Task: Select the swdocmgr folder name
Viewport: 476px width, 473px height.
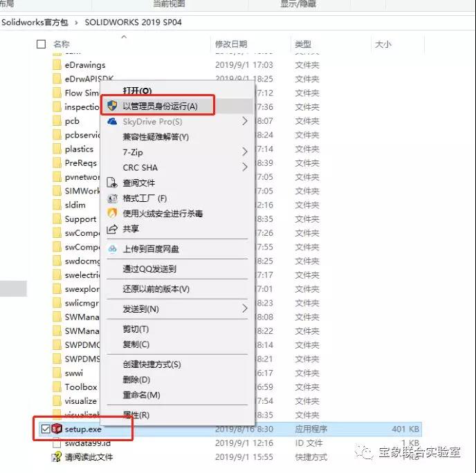Action: [x=82, y=261]
